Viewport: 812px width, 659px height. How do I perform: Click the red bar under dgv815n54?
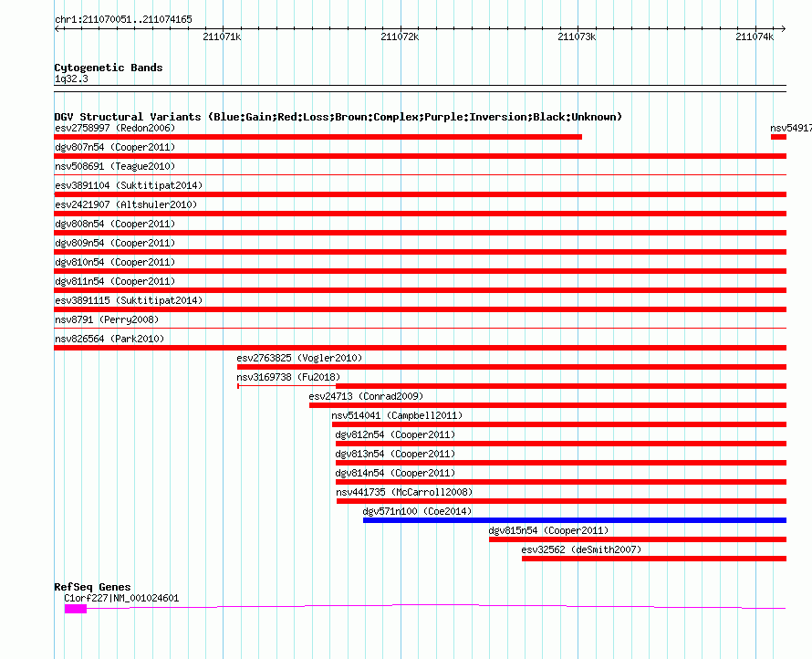[x=638, y=539]
